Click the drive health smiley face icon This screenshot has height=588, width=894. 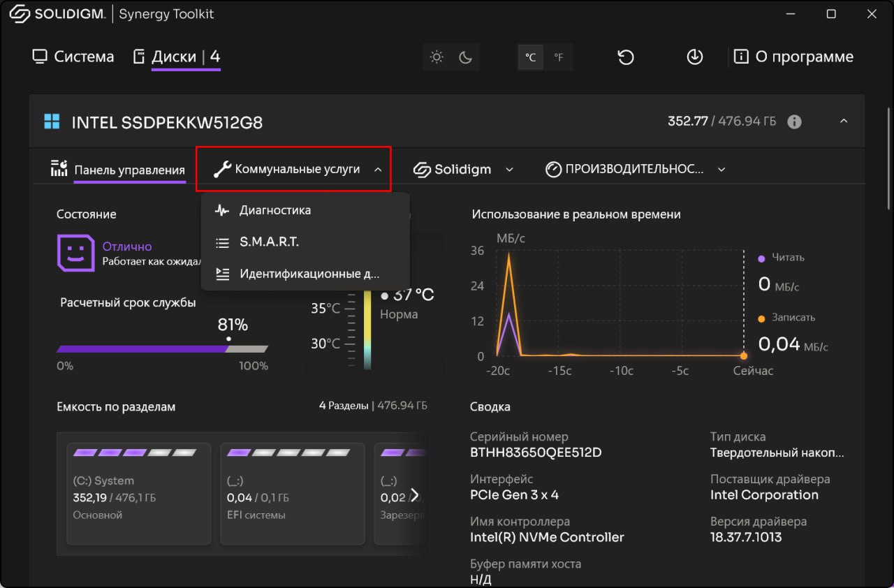click(x=75, y=253)
